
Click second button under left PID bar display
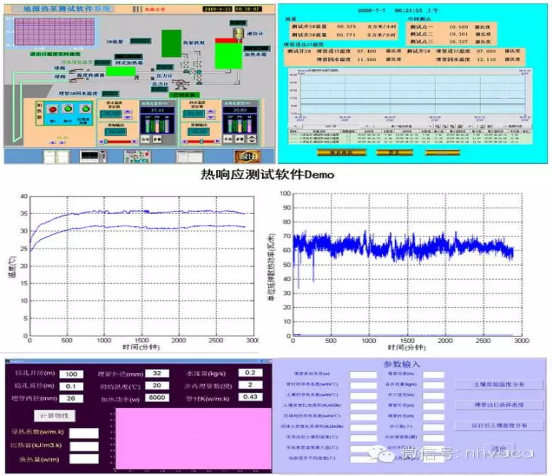[157, 139]
